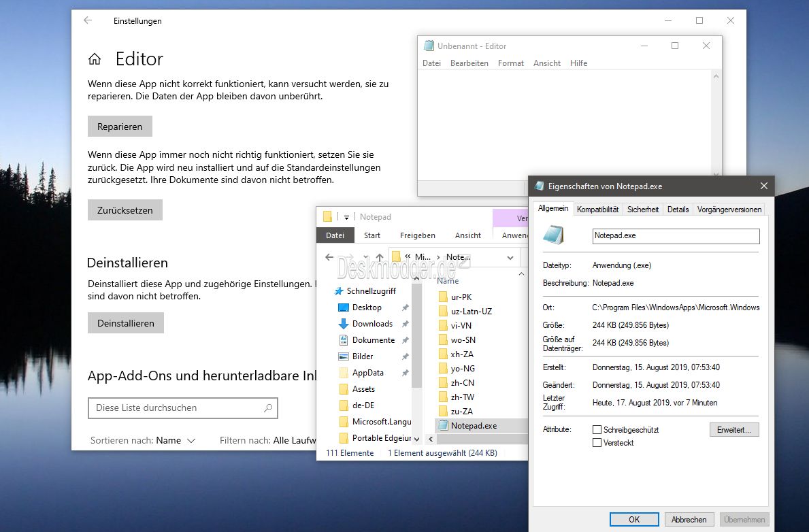Open the Ansicht menu in the Editor window
This screenshot has width=809, height=532.
click(546, 63)
